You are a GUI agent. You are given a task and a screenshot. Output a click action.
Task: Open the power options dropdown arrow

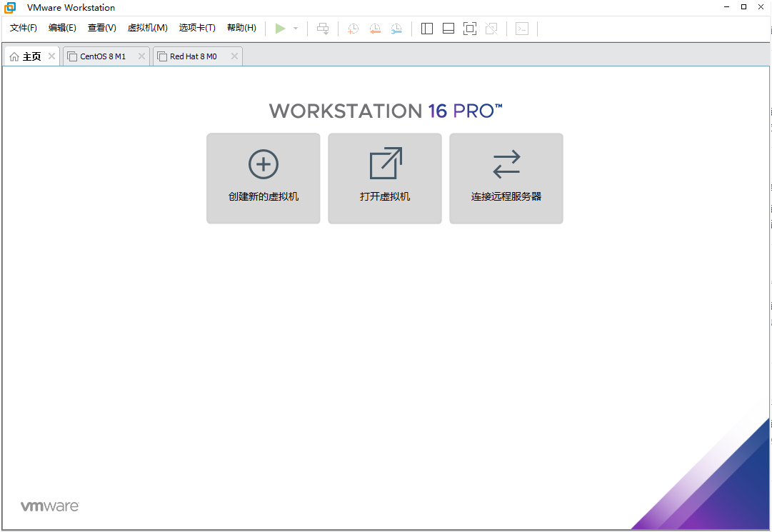click(x=296, y=29)
